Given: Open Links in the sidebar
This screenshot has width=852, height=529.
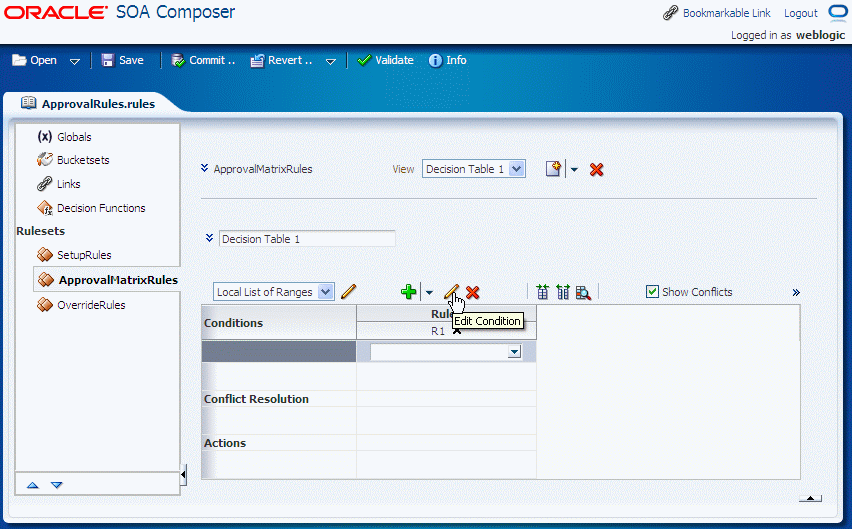Looking at the screenshot, I should click(68, 184).
